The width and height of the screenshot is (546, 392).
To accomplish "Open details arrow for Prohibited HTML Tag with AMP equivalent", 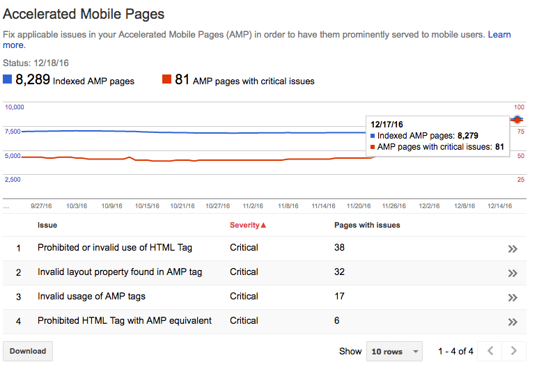I will pos(513,322).
